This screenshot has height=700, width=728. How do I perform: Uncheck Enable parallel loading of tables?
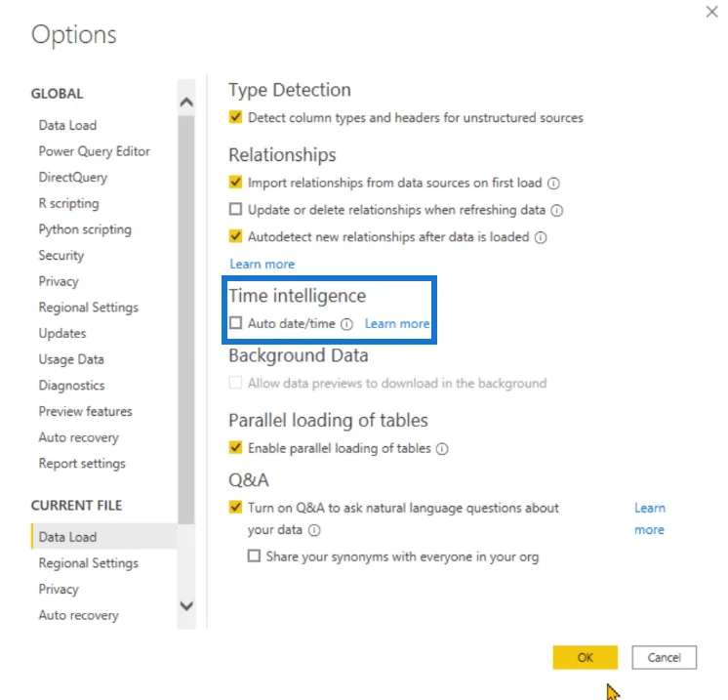pyautogui.click(x=235, y=448)
